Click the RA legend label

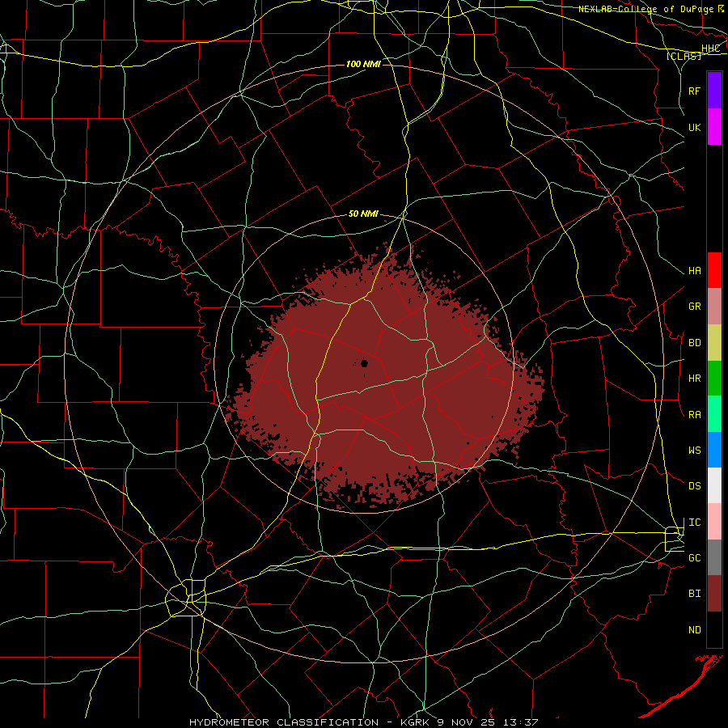pyautogui.click(x=694, y=415)
